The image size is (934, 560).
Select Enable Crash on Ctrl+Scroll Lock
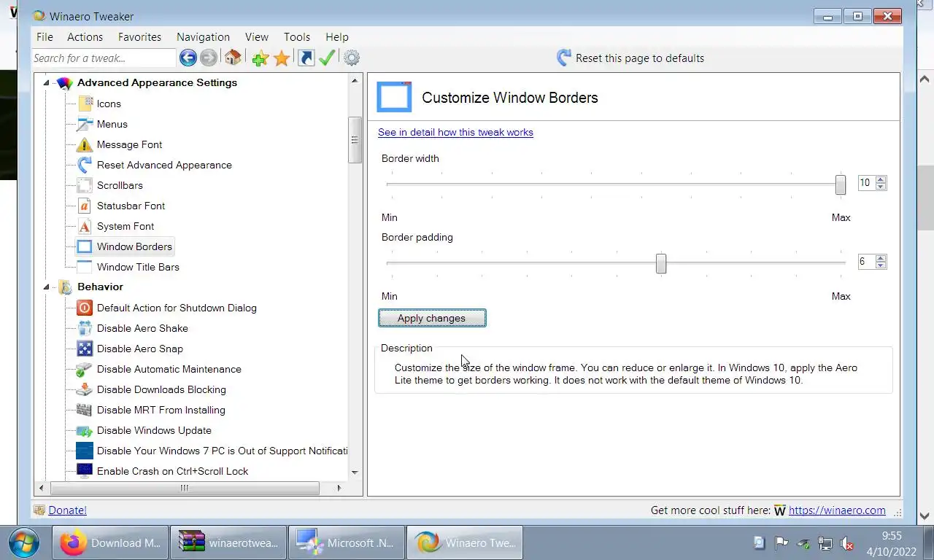point(172,471)
